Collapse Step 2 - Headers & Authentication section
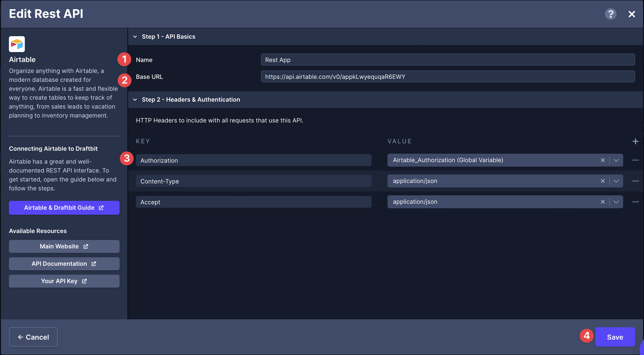The image size is (644, 355). pos(135,100)
